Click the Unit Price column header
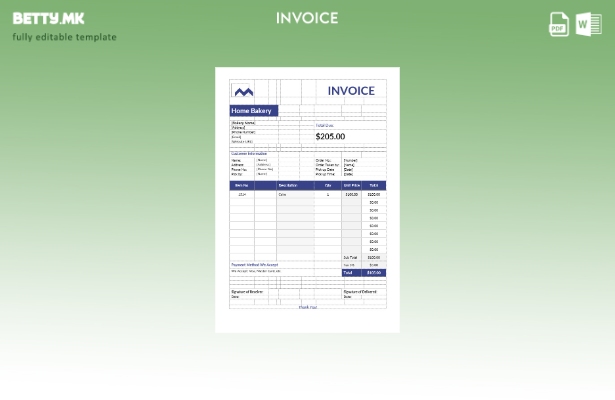Viewport: 615px width, 400px height. pos(352,185)
